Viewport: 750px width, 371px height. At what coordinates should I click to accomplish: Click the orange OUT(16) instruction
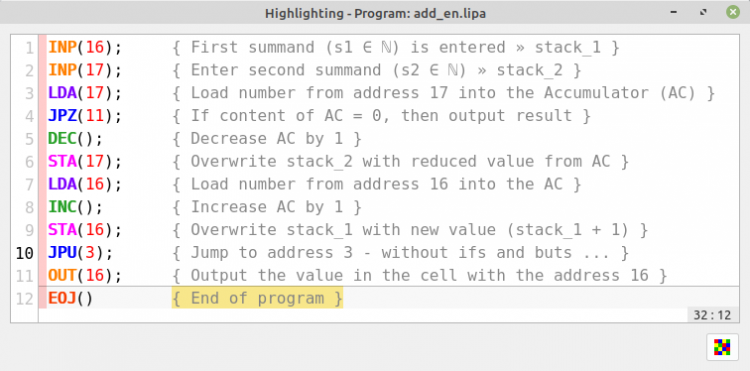(x=85, y=275)
